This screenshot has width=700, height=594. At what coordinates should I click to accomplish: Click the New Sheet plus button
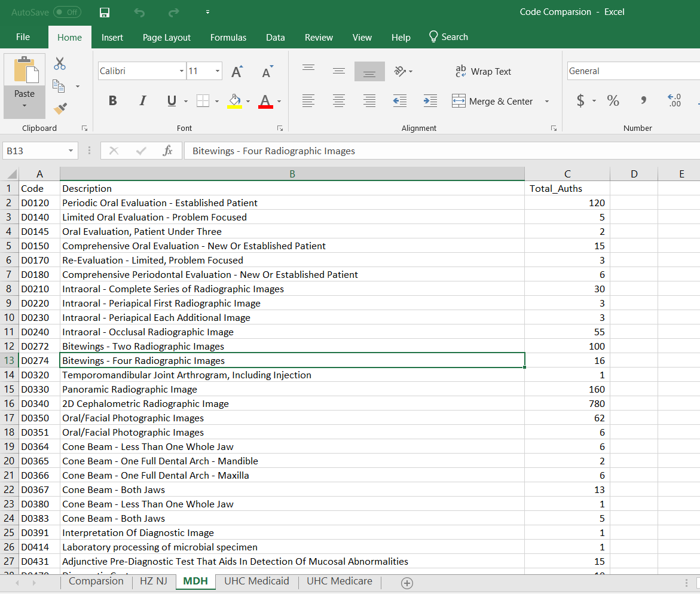pos(407,583)
